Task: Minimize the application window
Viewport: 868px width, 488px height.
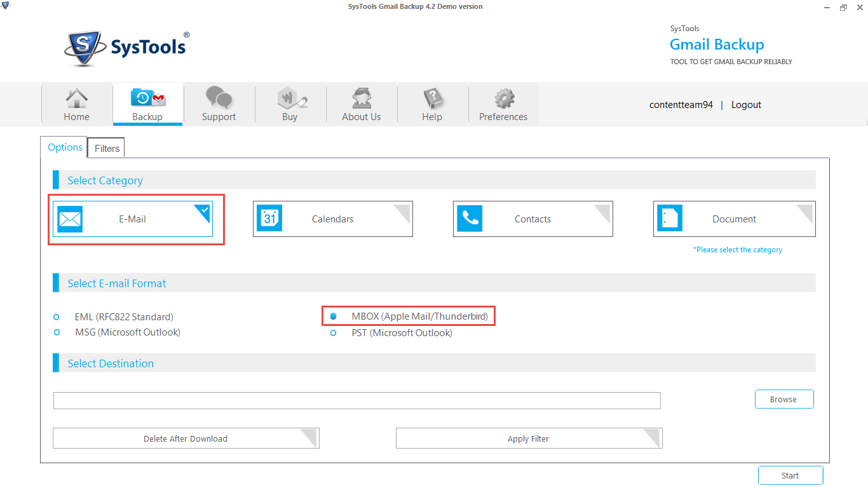Action: [x=827, y=7]
